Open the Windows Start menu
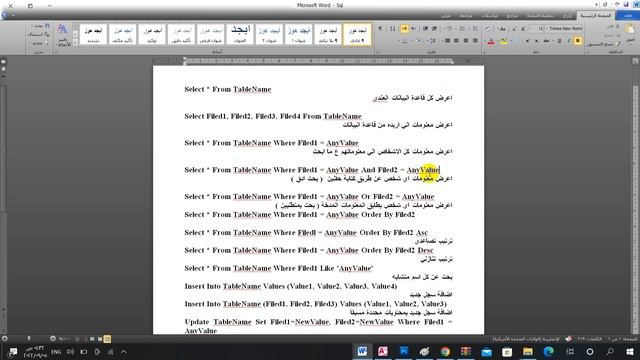Viewport: 640px width, 360px height. pos(630,351)
